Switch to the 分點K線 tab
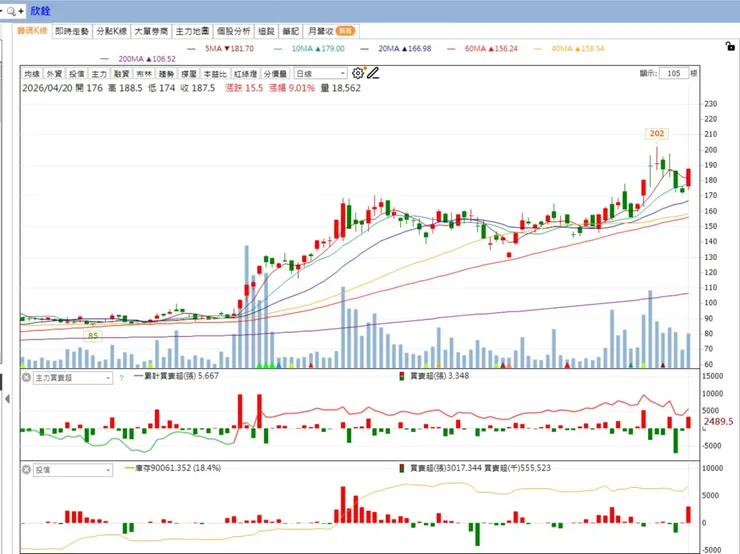The height and width of the screenshot is (554, 740). 111,31
